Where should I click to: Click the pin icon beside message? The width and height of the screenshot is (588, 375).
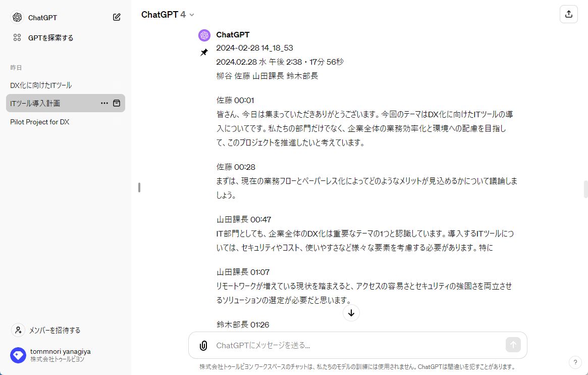click(x=204, y=53)
